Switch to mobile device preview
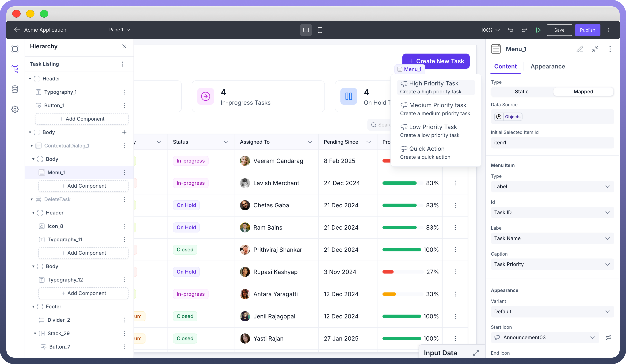Screen dimensions: 626x364 tap(320, 30)
